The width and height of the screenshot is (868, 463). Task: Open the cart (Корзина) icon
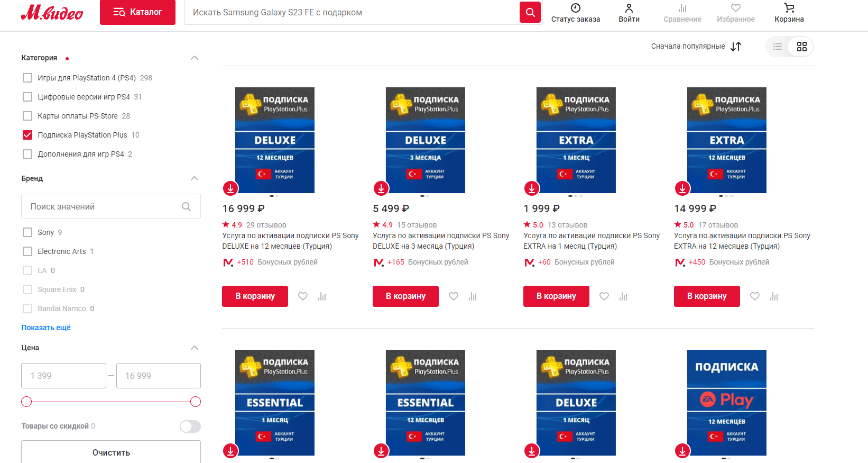789,13
